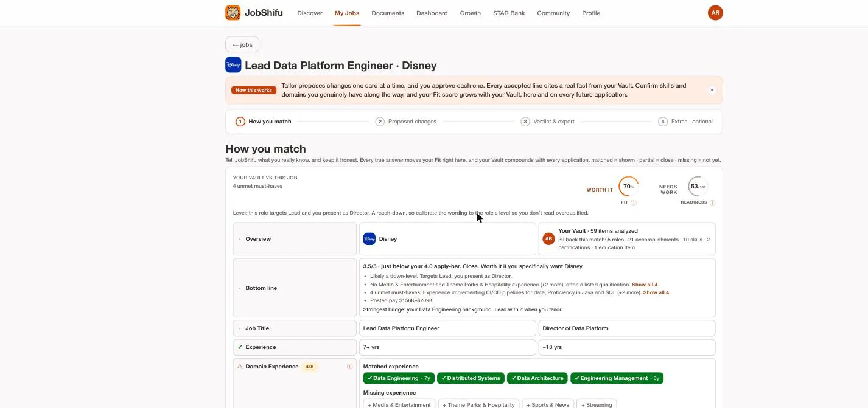Add Sports & News missing experience

click(x=548, y=404)
